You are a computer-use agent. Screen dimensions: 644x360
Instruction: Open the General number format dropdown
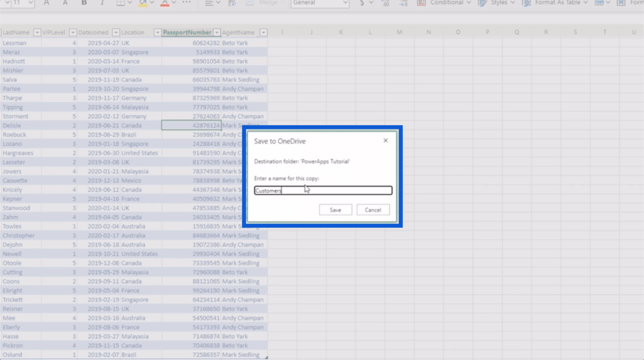click(x=320, y=3)
